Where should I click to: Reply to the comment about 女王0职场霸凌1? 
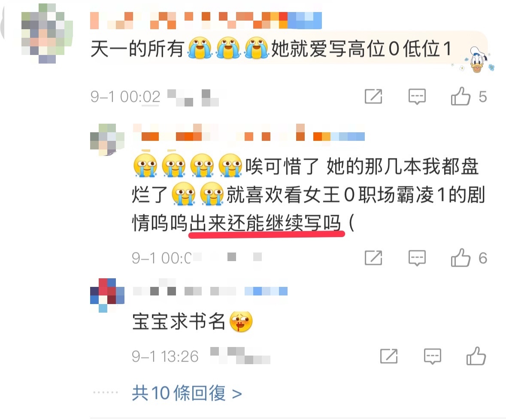417,258
